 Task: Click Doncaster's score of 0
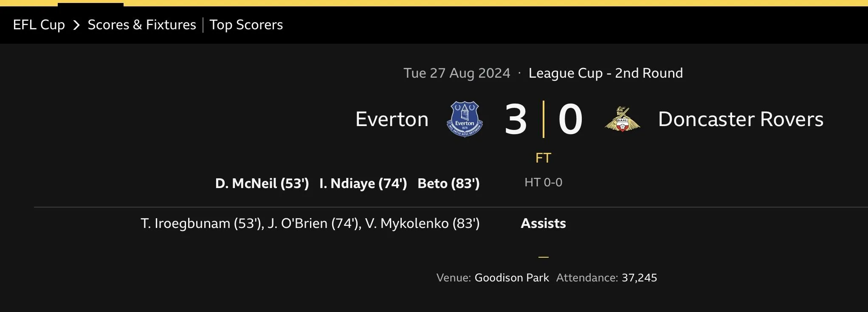tap(570, 120)
